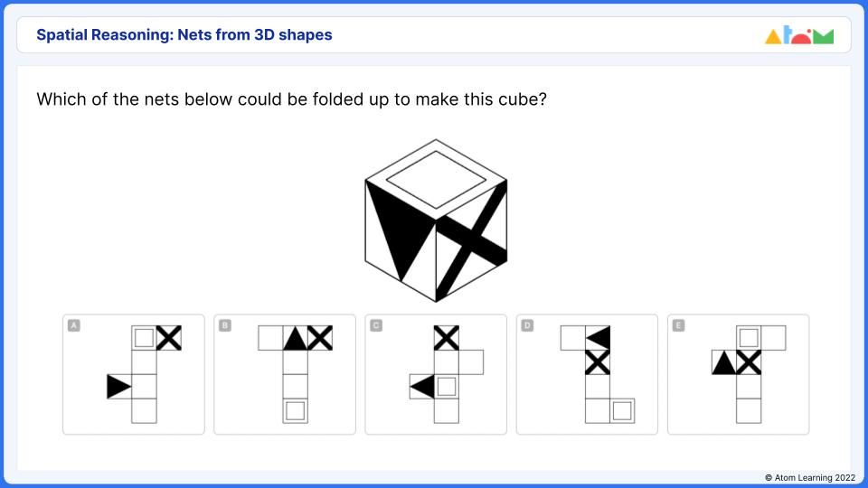Click the 3D cube illustration
The image size is (868, 488).
tap(436, 221)
